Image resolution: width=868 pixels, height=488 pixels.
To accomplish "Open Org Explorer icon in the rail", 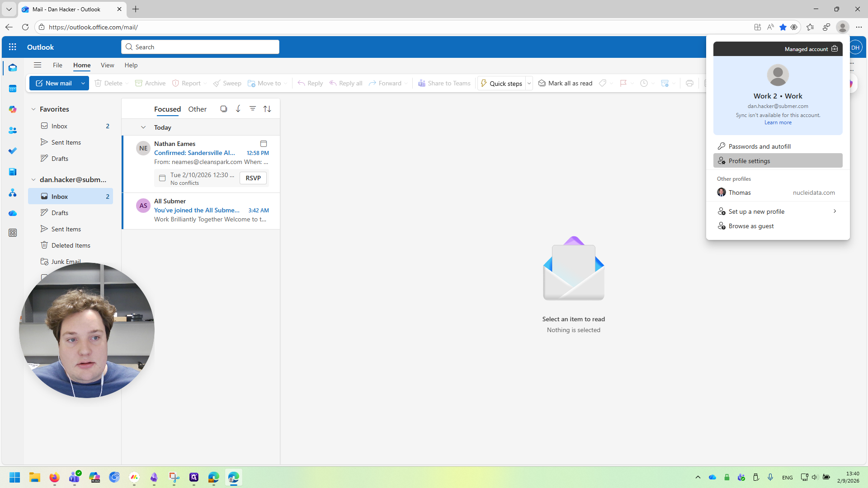I will pyautogui.click(x=13, y=193).
